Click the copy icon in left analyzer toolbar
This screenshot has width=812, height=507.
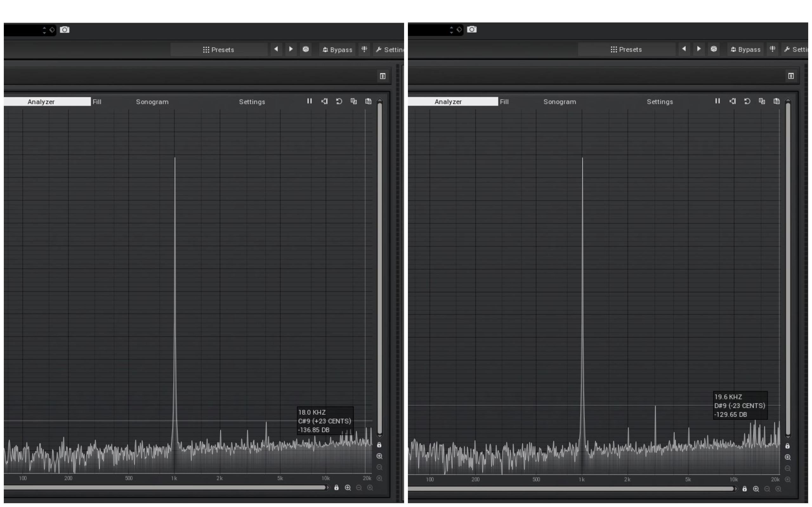pos(354,101)
